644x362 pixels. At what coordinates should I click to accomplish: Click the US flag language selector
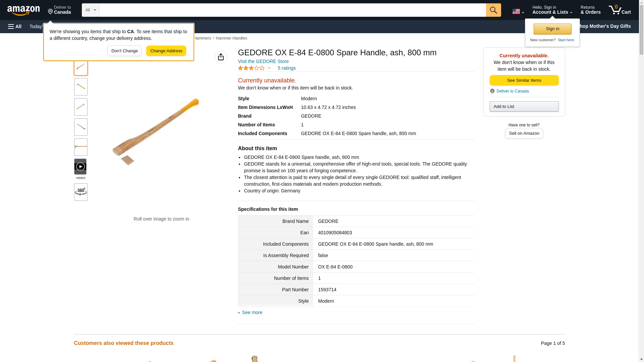click(x=518, y=11)
